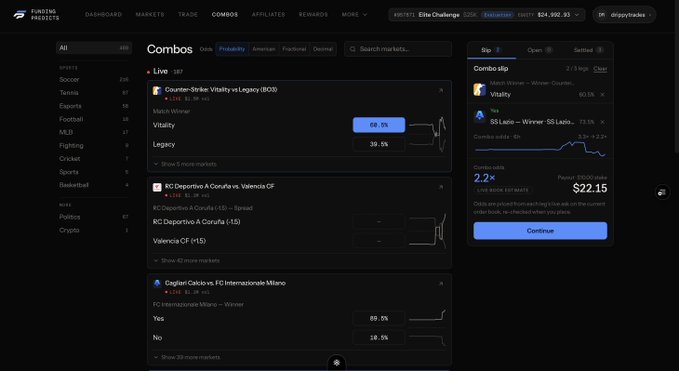Click the SS Lazio leg icon in slip
This screenshot has width=679, height=371.
point(479,116)
